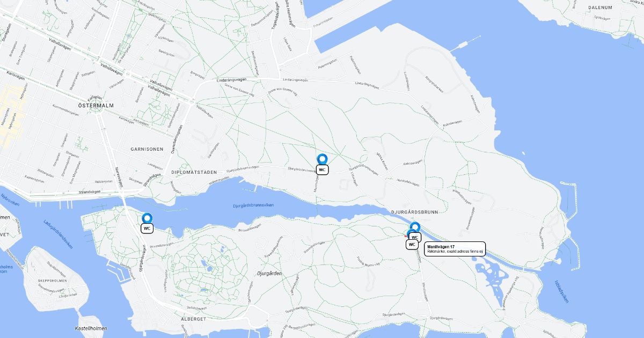
Task: Click the Manillvägen 17 tooltip title
Action: [x=441, y=247]
